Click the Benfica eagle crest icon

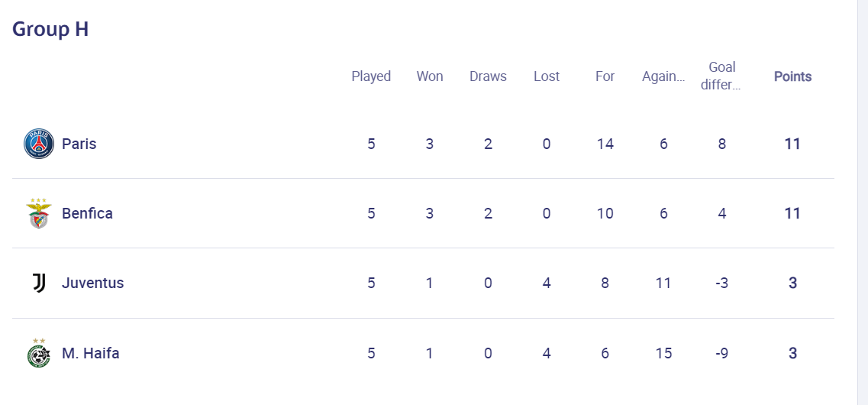coord(39,213)
